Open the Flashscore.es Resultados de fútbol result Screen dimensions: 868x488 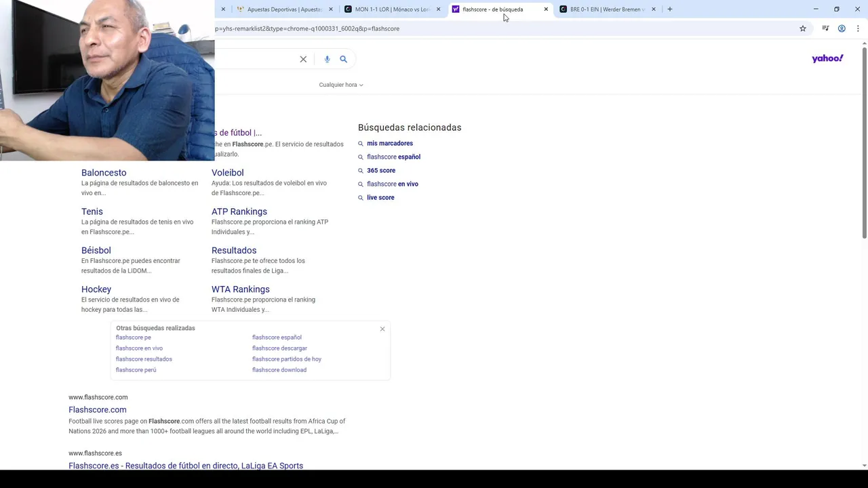186,466
